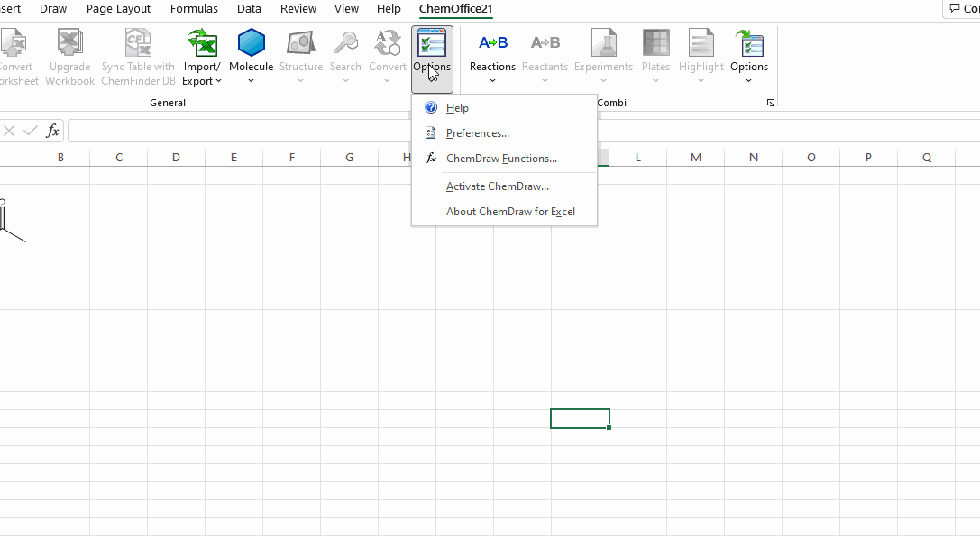Click the Convert ribbon icon in General

coord(388,42)
